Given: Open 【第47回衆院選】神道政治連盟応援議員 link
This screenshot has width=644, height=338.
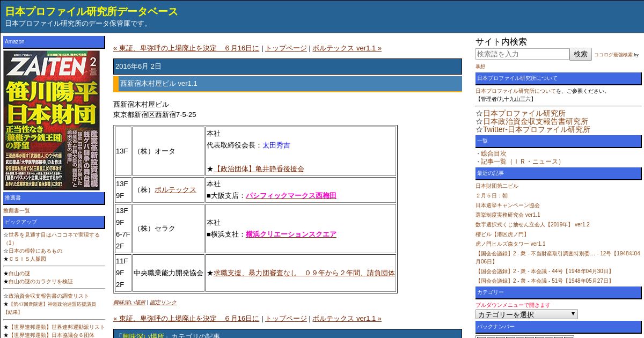Looking at the screenshot, I should point(52,304).
